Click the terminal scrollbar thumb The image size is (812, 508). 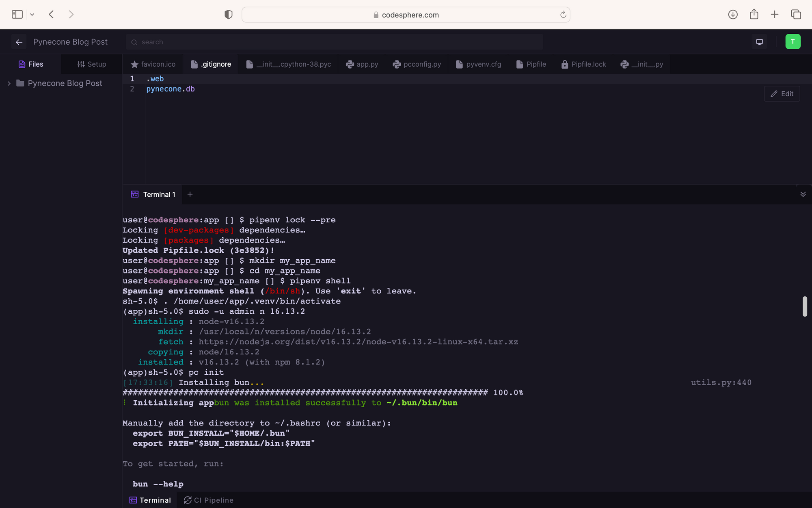(804, 306)
